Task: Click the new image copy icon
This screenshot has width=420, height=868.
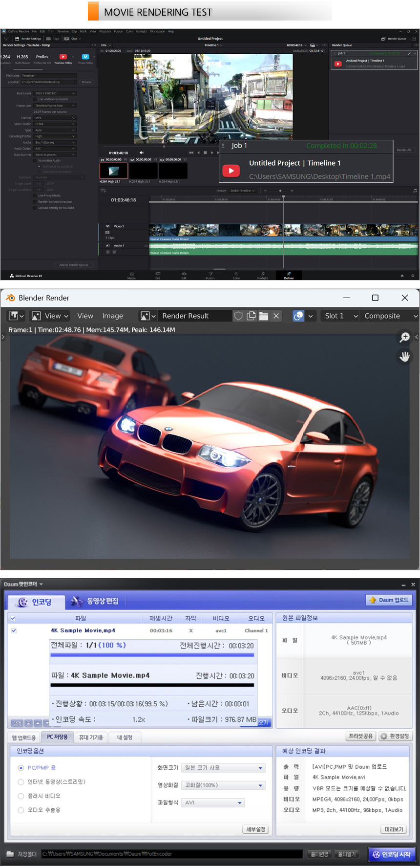Action: (251, 316)
